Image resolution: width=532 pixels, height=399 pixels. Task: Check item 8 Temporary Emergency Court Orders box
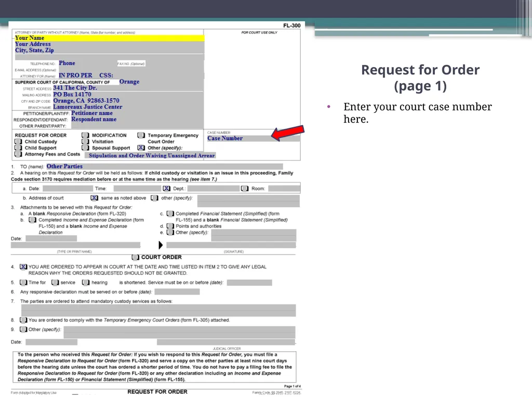tap(23, 320)
